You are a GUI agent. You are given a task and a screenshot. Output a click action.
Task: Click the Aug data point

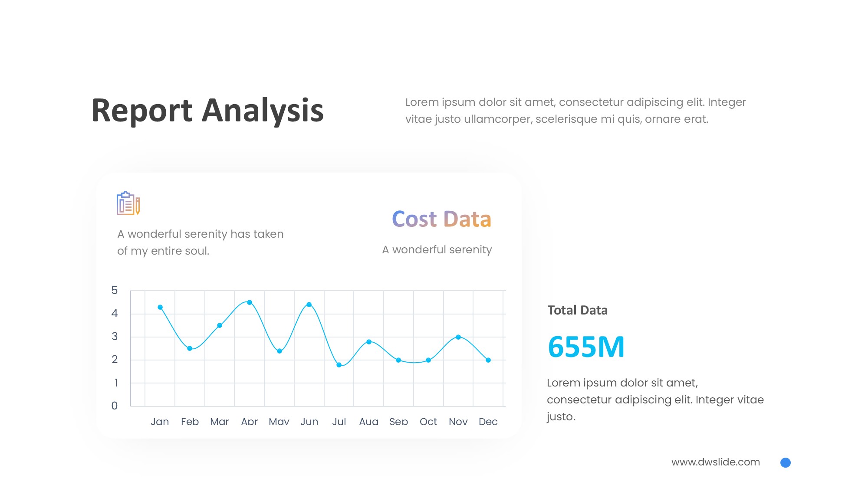click(x=369, y=342)
